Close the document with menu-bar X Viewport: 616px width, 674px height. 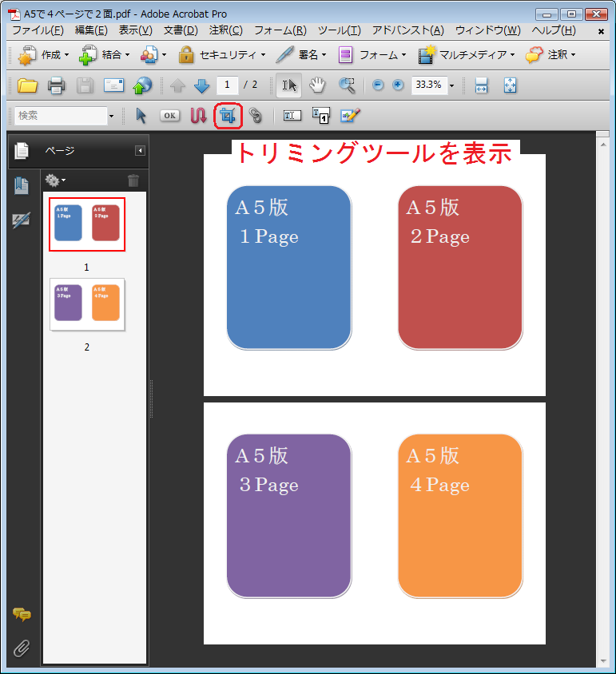tap(601, 31)
